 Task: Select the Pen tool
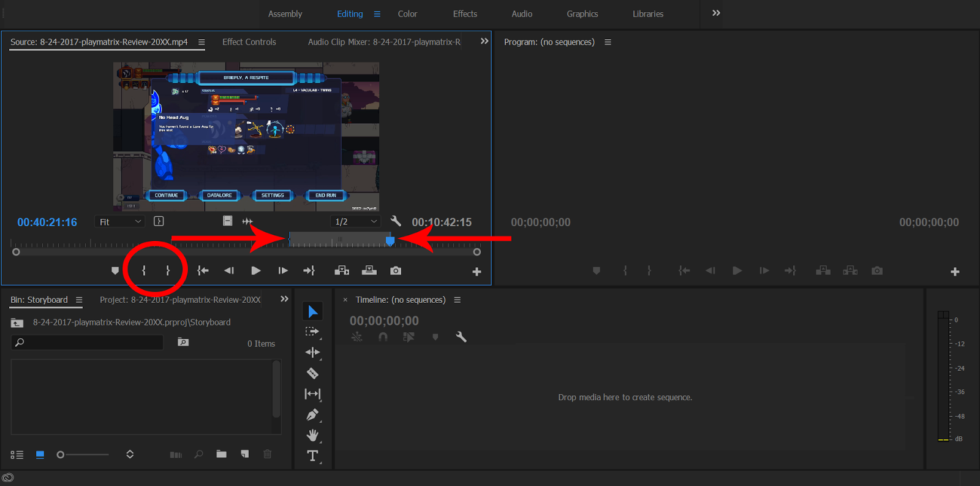click(x=312, y=415)
